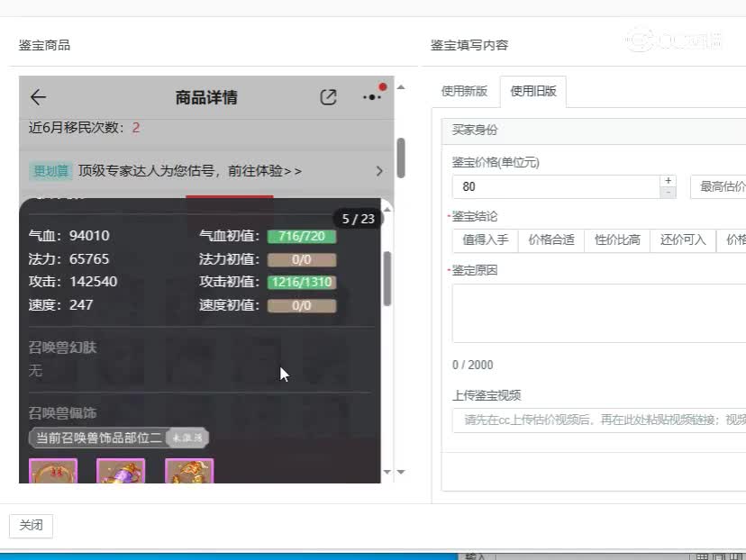Click the inner pet detail scrollbar thumb

click(387, 278)
